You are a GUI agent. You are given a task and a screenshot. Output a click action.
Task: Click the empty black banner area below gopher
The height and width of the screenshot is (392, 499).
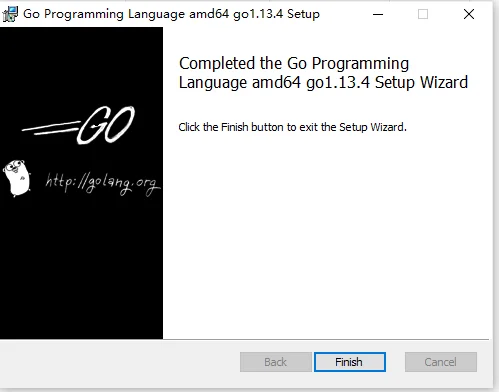point(81,267)
